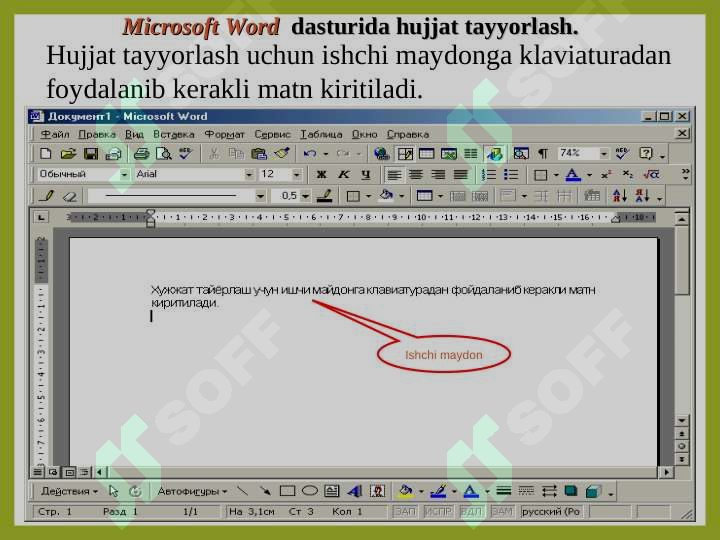Click the ЗАП status bar indicator
Image resolution: width=720 pixels, height=540 pixels.
point(405,512)
